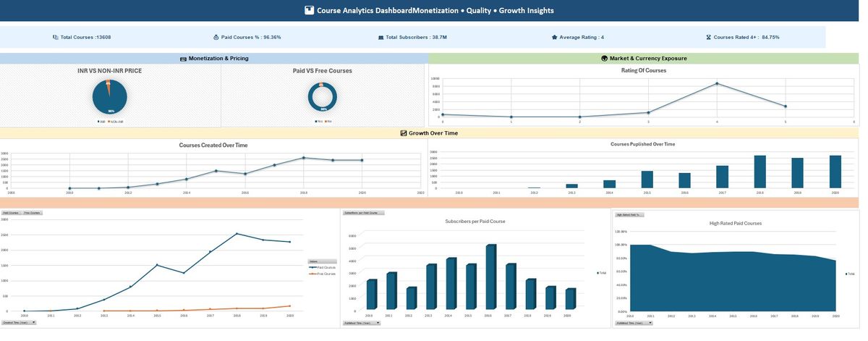Click 'Rating Of Courses' chart title
This screenshot has width=868, height=341.
[x=644, y=70]
